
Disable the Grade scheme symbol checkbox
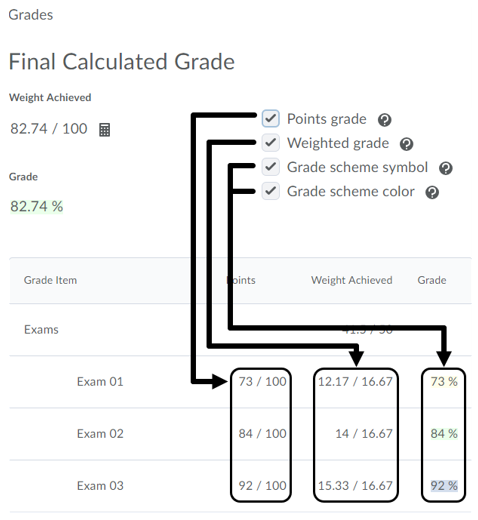click(270, 167)
